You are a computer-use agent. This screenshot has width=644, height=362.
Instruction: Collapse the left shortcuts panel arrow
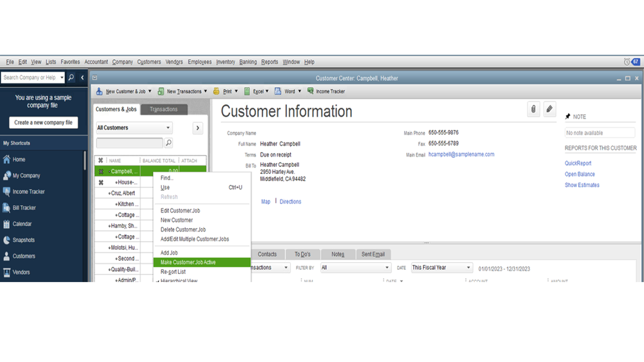click(82, 77)
